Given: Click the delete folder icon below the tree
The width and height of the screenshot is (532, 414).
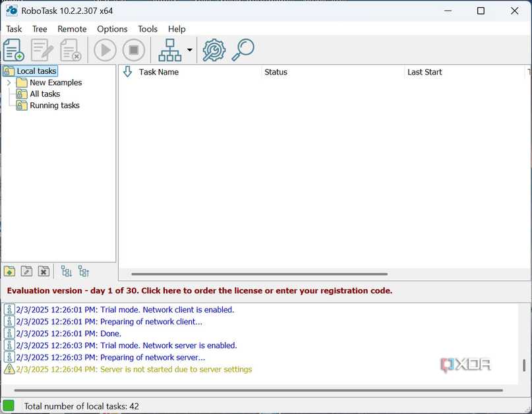Looking at the screenshot, I should 44,272.
